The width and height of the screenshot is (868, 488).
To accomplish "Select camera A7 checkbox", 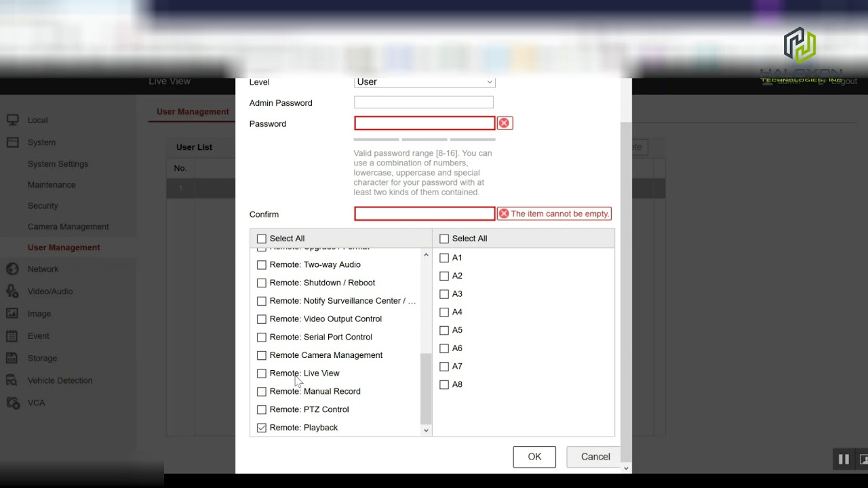I will (444, 367).
